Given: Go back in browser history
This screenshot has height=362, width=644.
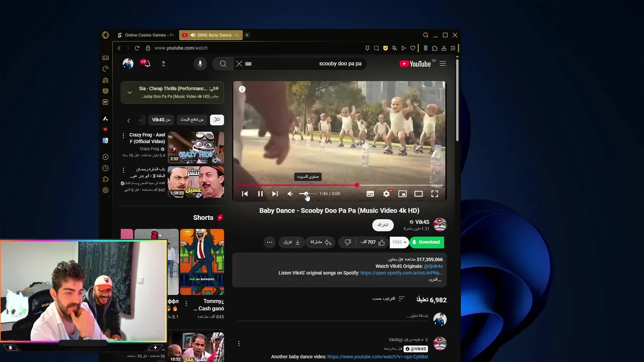Looking at the screenshot, I should pos(119,48).
